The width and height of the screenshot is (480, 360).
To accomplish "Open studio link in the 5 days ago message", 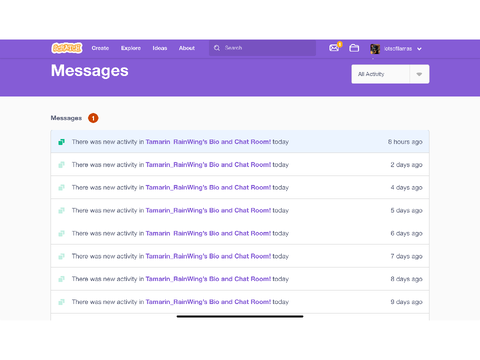I will 208,210.
